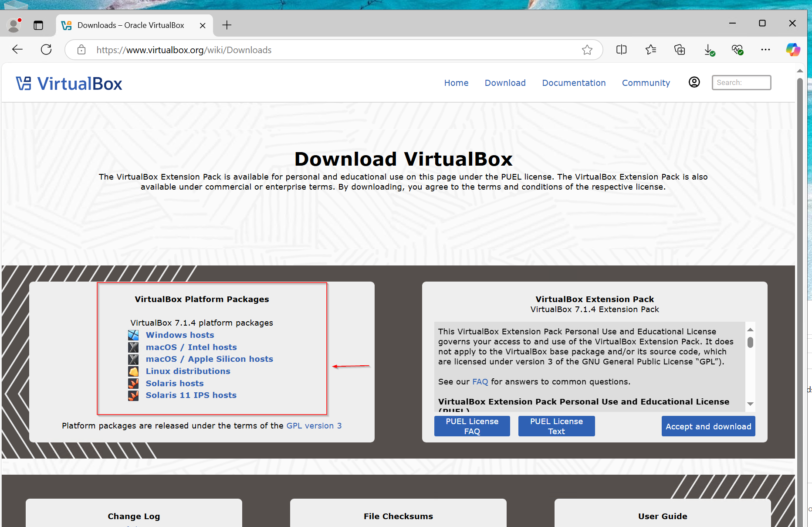The height and width of the screenshot is (527, 812).
Task: Focus the address bar URL
Action: click(x=334, y=50)
